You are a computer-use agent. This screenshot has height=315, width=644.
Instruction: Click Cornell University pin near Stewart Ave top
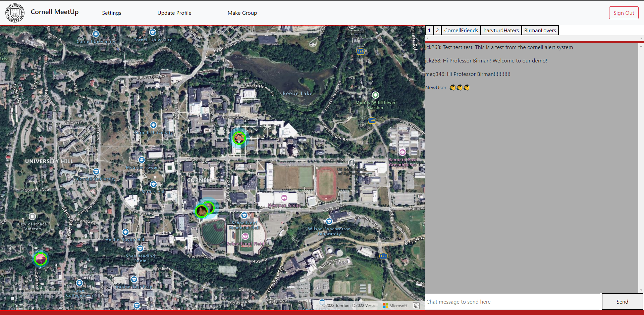point(96,34)
